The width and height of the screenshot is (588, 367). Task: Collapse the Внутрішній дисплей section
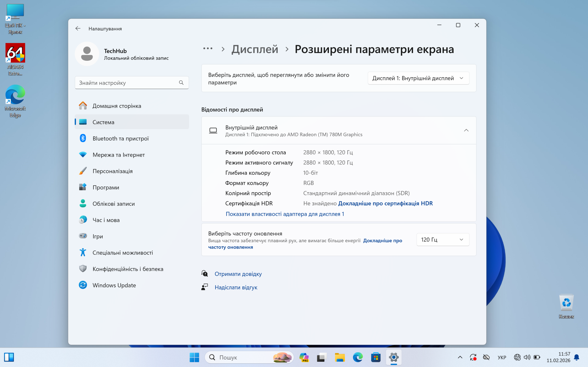[466, 131]
